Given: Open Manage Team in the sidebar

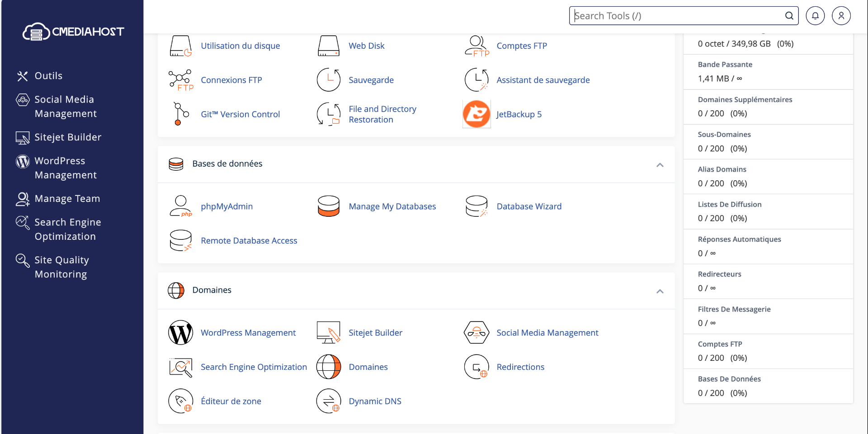Looking at the screenshot, I should (x=67, y=199).
